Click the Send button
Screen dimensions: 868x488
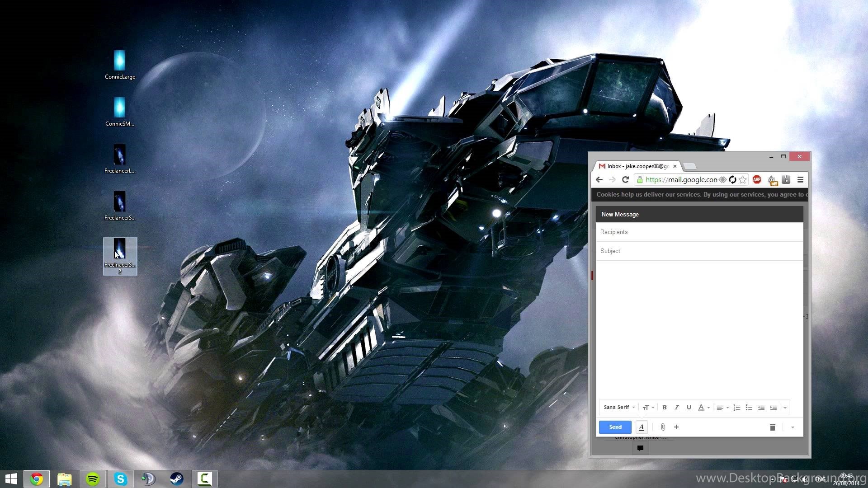click(615, 427)
